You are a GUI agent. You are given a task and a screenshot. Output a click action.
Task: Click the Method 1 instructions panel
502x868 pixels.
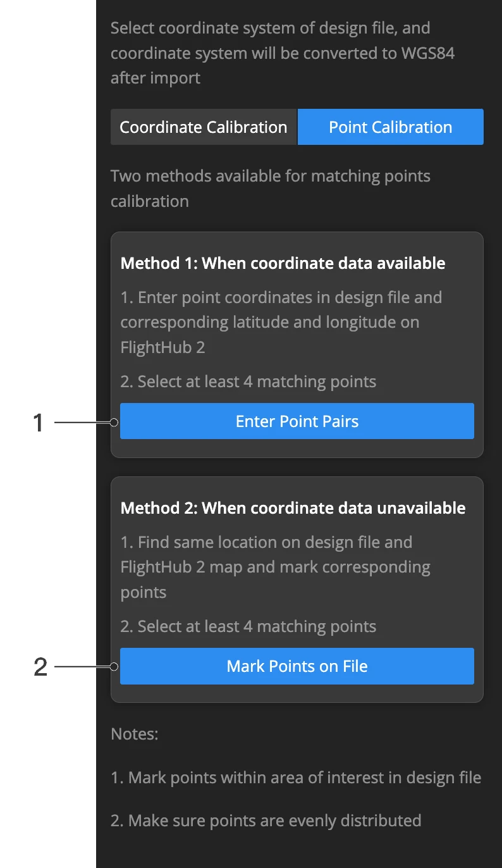coord(297,345)
